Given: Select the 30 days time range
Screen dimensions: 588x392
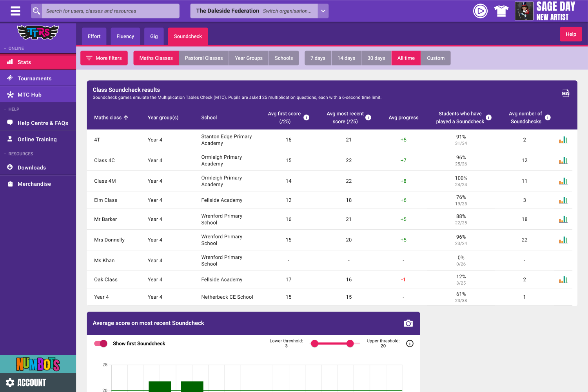Looking at the screenshot, I should click(376, 58).
